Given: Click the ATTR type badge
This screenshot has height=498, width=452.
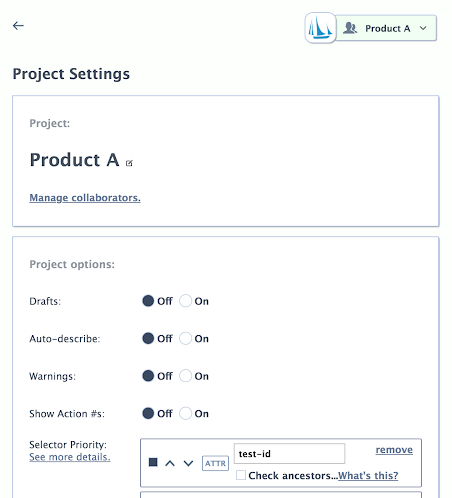Looking at the screenshot, I should [x=215, y=463].
